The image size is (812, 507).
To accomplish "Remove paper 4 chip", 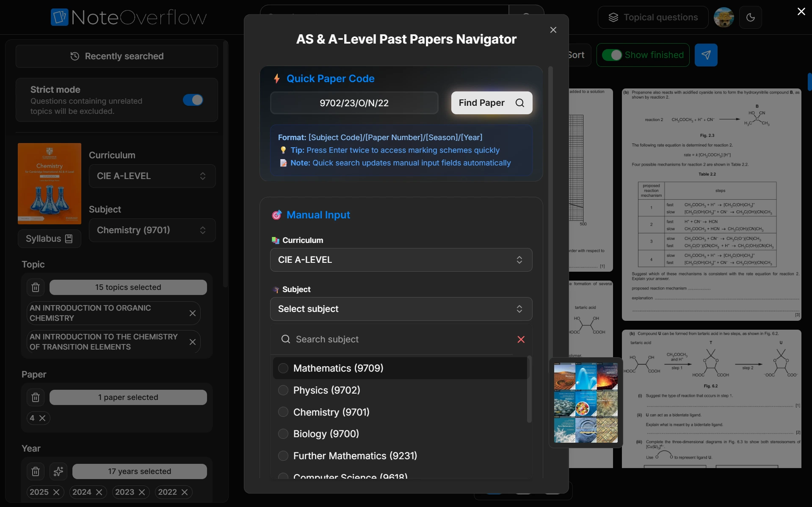I will pyautogui.click(x=42, y=418).
